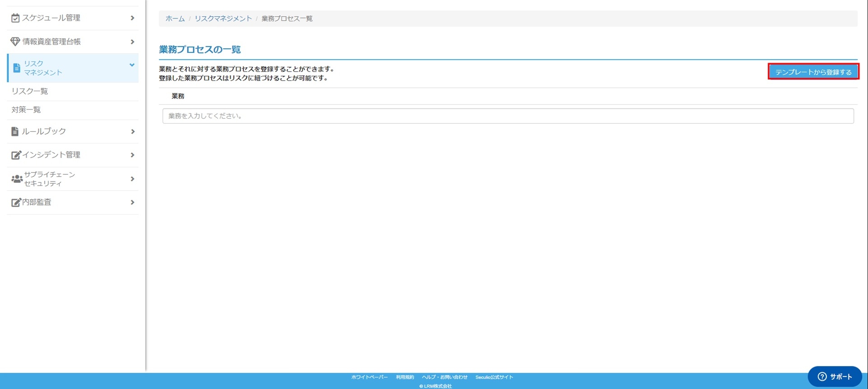868x389 pixels.
Task: Click the ホーム breadcrumb link
Action: (x=175, y=19)
